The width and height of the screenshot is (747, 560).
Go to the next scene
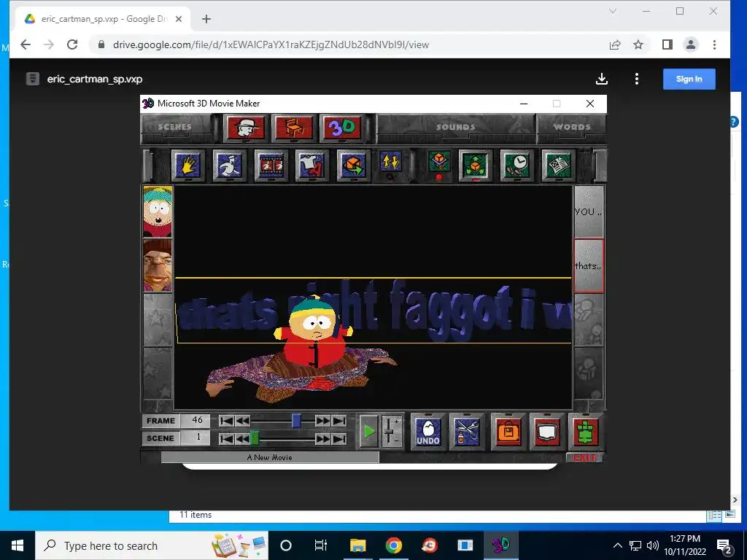click(322, 438)
